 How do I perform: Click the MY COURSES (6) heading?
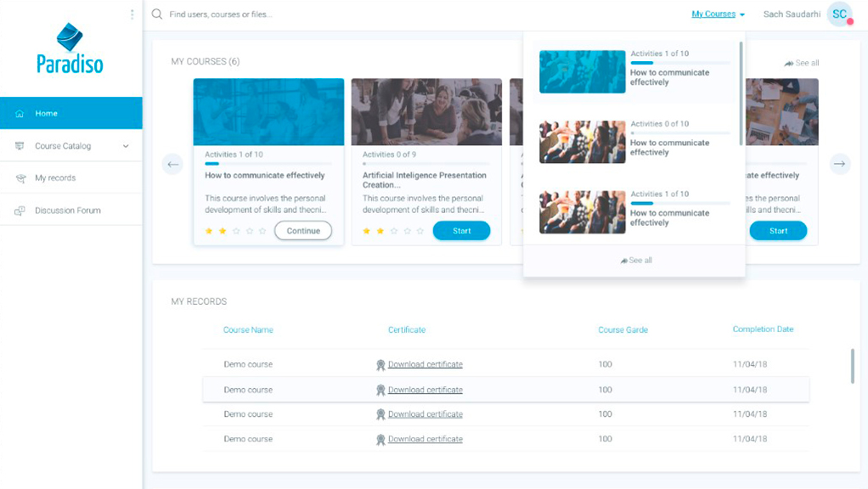206,61
